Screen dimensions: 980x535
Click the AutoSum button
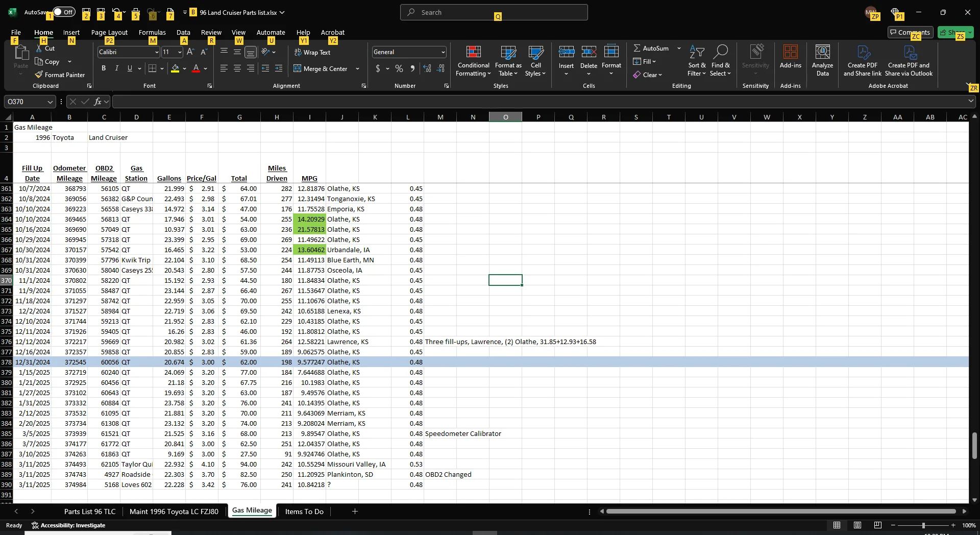coord(651,48)
